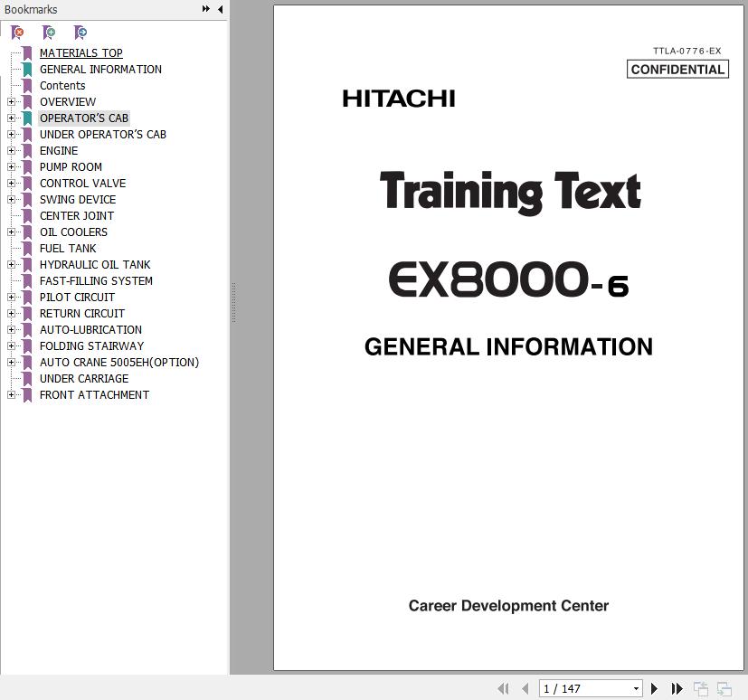
Task: Open the UNDER CARRIAGE bookmark
Action: point(84,379)
